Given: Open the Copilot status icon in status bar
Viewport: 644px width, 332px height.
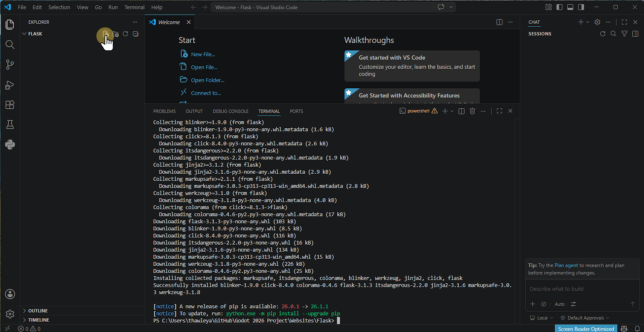Looking at the screenshot, I should (x=624, y=329).
